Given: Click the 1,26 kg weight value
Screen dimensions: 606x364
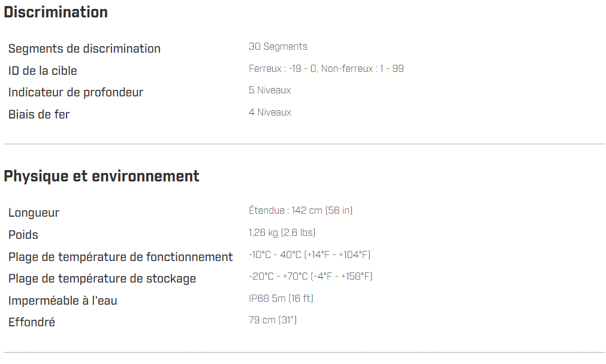Looking at the screenshot, I should point(282,233).
